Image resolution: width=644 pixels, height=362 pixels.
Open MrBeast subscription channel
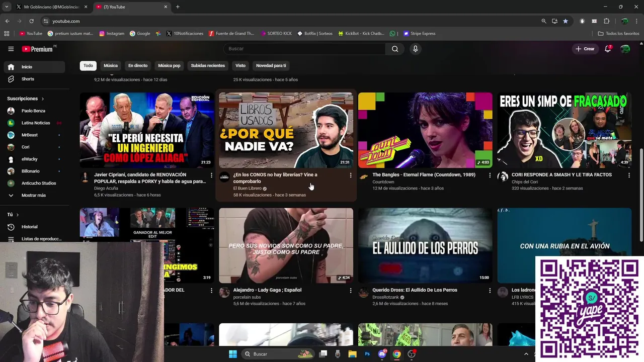pos(34,135)
